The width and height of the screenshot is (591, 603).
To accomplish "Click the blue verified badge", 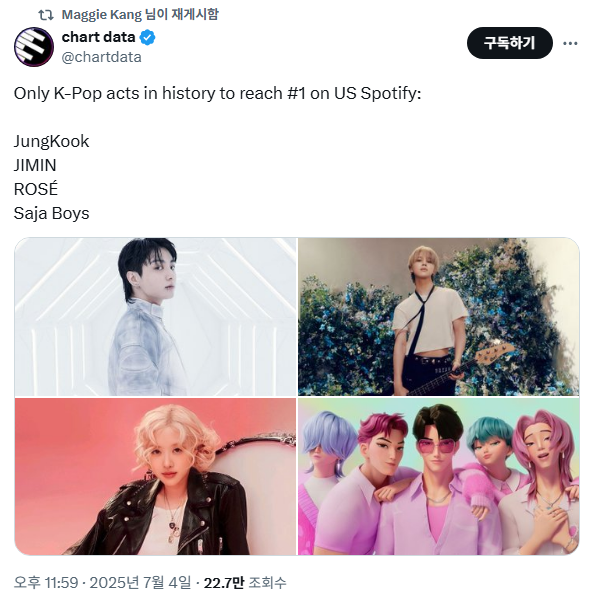I will (x=148, y=38).
